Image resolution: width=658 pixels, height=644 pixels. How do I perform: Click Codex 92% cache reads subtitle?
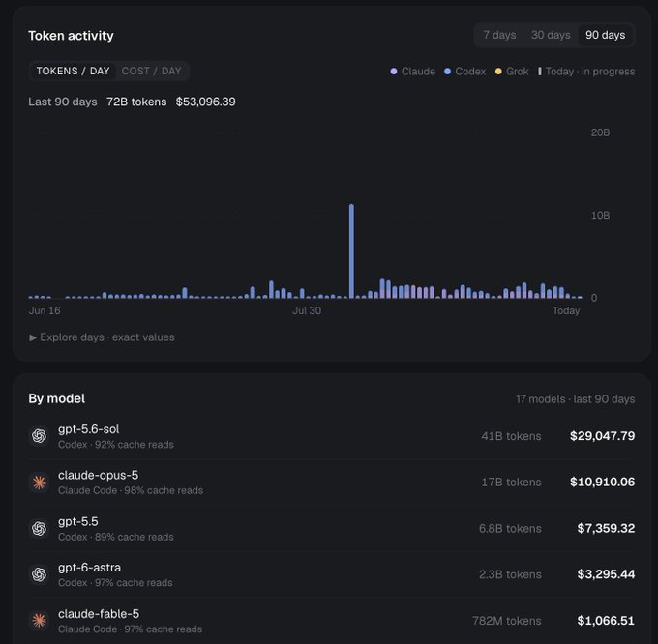pyautogui.click(x=116, y=445)
